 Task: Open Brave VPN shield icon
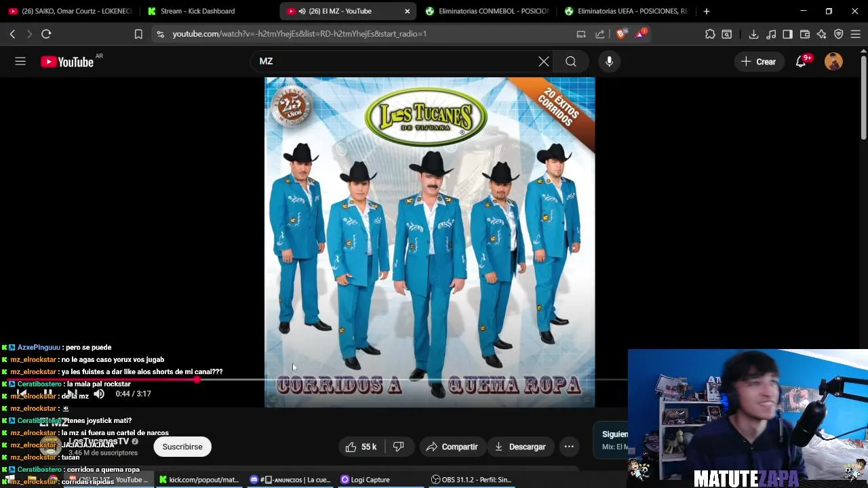tap(839, 34)
